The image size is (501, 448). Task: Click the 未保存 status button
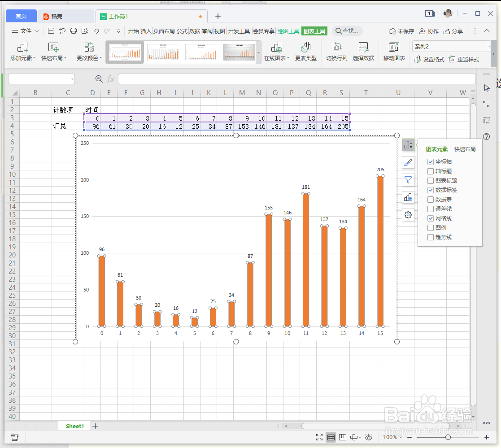coord(401,31)
